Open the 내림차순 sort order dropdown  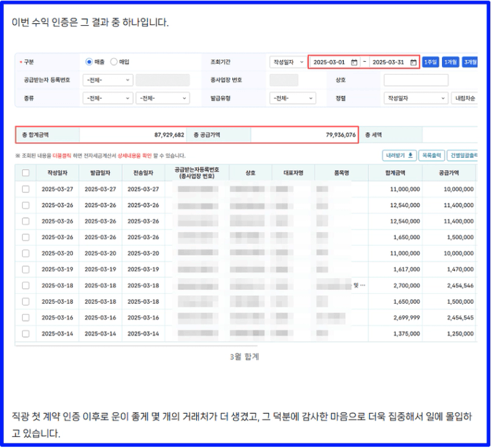pyautogui.click(x=465, y=99)
